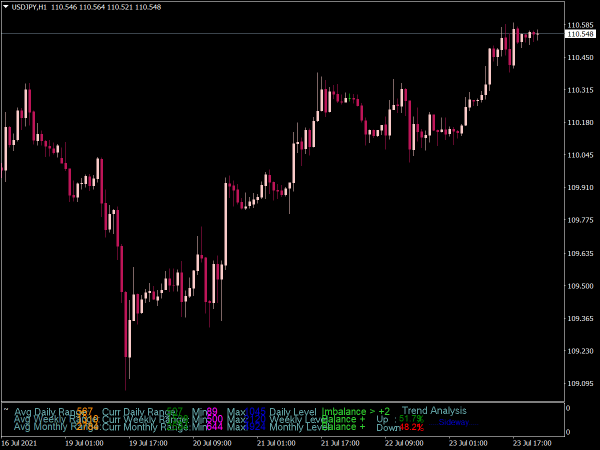Click the 109.500 price axis label
The height and width of the screenshot is (450, 600).
click(580, 286)
